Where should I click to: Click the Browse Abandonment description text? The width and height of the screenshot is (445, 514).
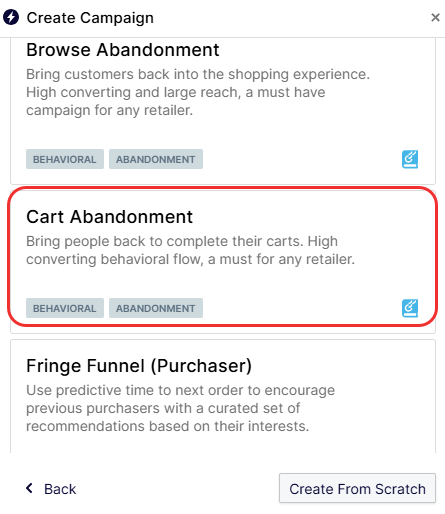coord(198,92)
